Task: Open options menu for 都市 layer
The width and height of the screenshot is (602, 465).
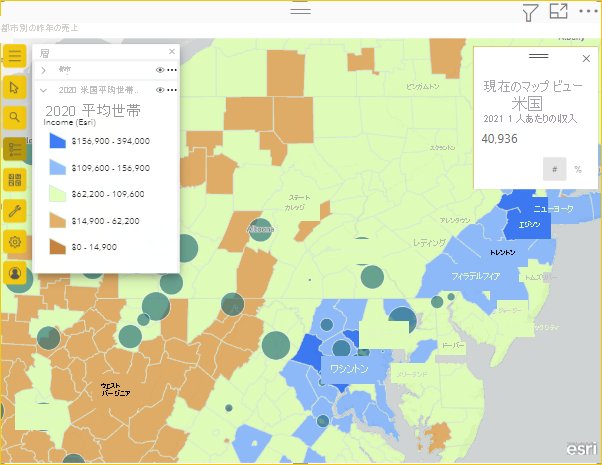Action: point(172,70)
